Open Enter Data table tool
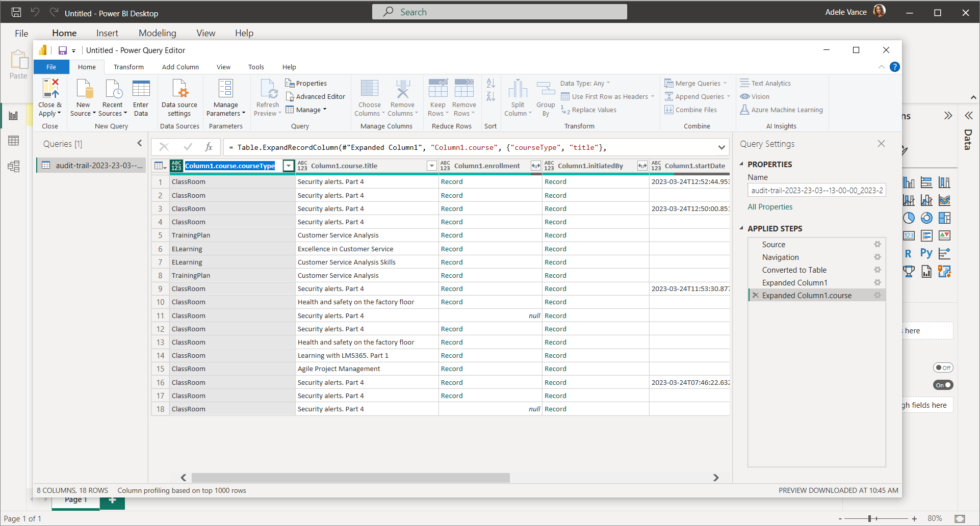 pos(141,98)
